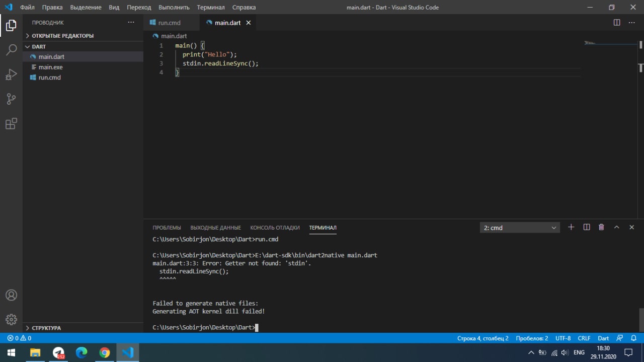The width and height of the screenshot is (644, 362).
Task: Change indentation via Пробелов: 2
Action: (532, 338)
